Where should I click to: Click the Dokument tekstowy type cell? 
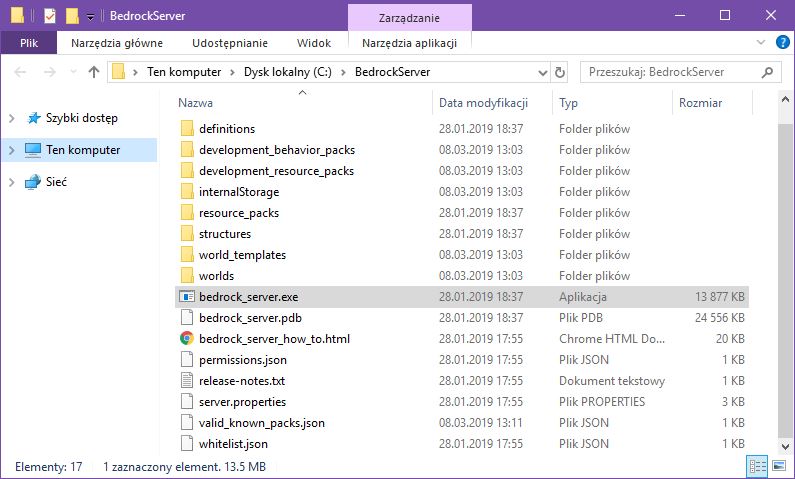point(612,381)
